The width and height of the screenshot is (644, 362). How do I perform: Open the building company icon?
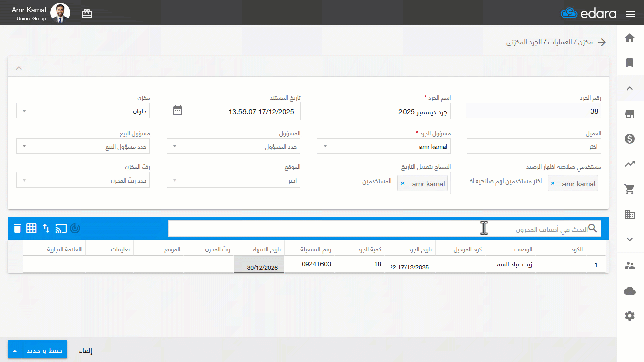point(630,214)
